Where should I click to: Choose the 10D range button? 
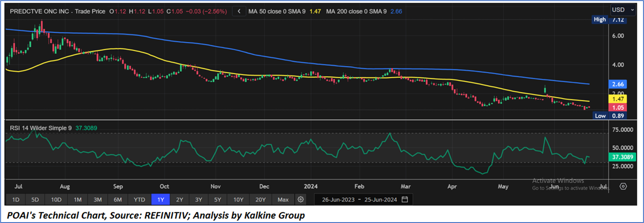pos(56,200)
